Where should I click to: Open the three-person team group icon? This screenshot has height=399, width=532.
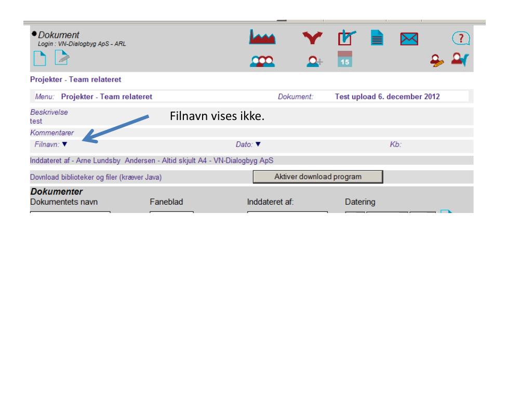262,61
